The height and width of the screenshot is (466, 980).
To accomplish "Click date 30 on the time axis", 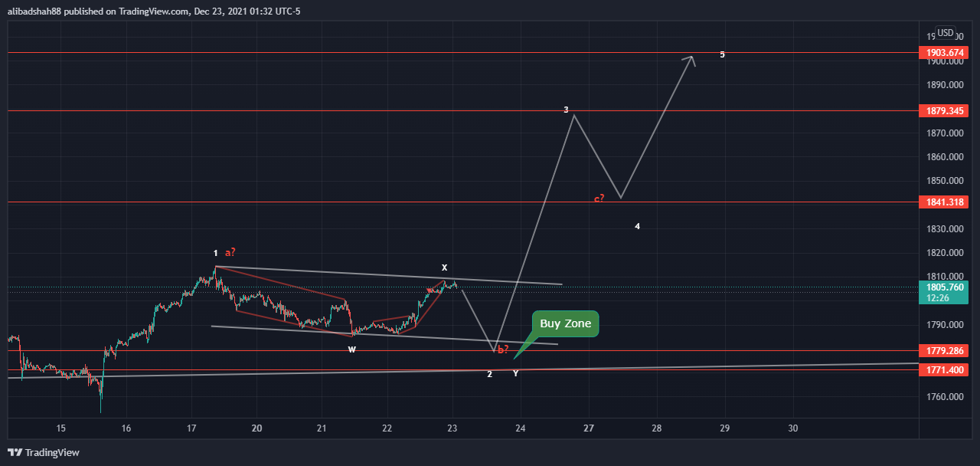I will point(793,428).
